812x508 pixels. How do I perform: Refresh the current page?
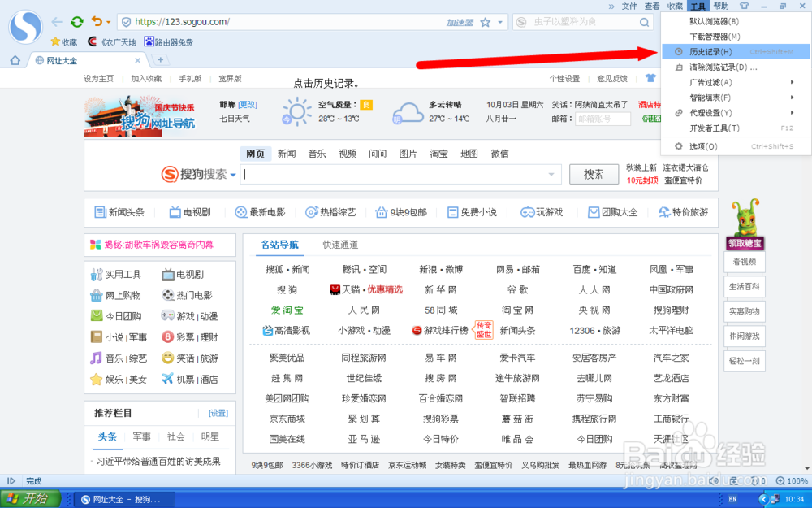point(77,21)
